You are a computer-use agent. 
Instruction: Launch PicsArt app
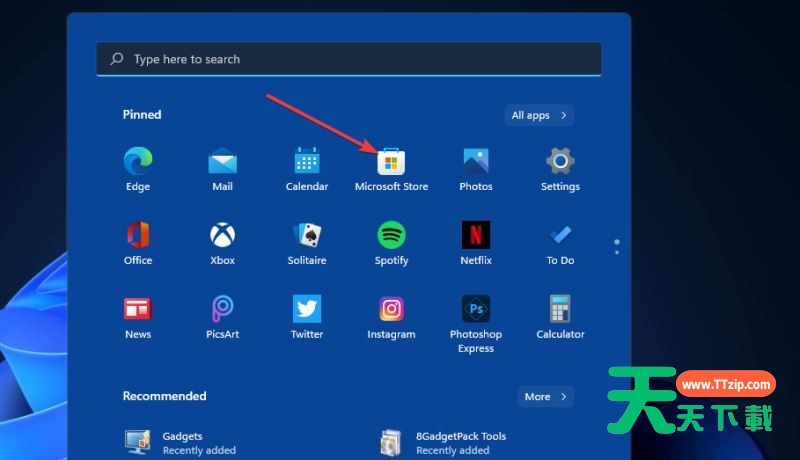coord(222,317)
